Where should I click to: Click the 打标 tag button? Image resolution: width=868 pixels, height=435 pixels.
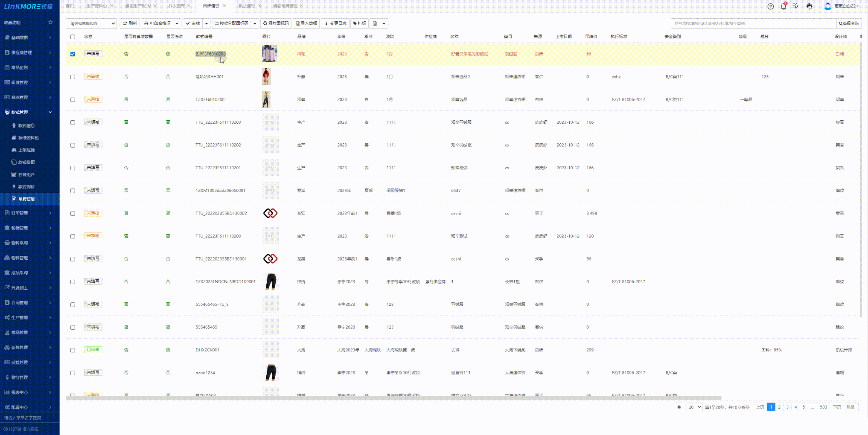click(x=359, y=23)
